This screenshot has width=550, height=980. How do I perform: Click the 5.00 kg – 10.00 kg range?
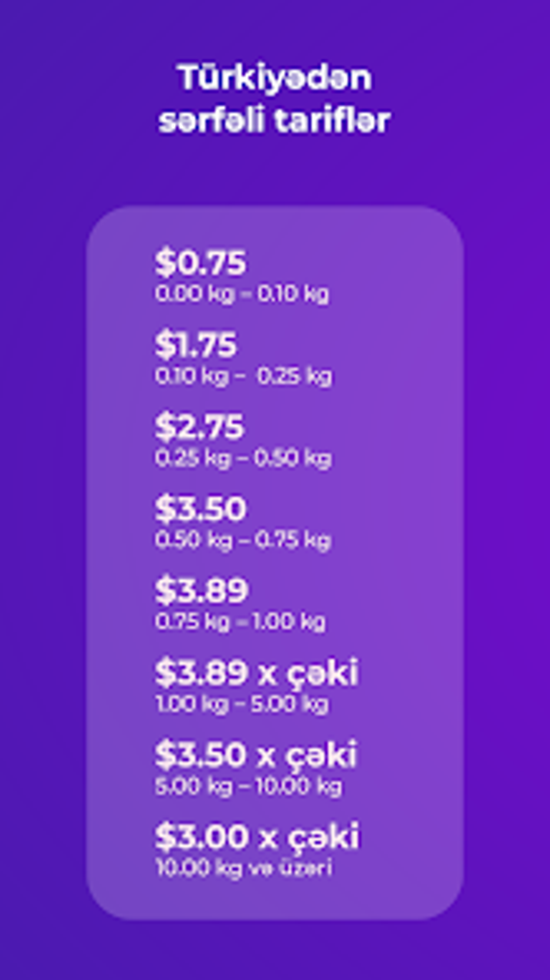pyautogui.click(x=248, y=787)
